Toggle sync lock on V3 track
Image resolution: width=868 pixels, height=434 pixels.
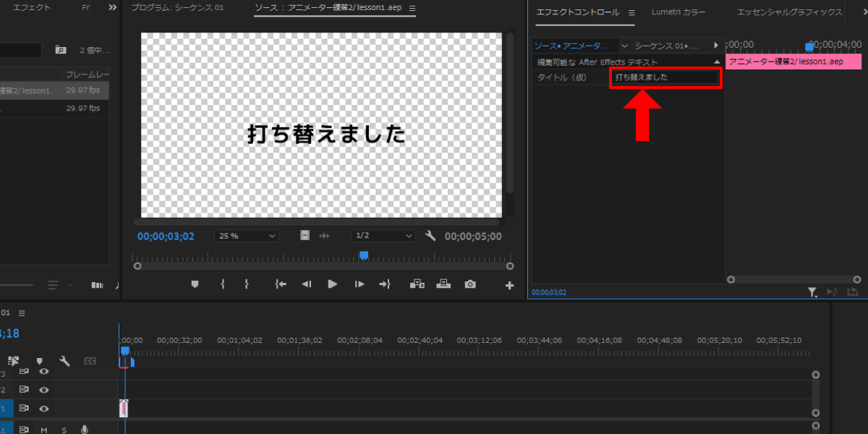pos(24,372)
